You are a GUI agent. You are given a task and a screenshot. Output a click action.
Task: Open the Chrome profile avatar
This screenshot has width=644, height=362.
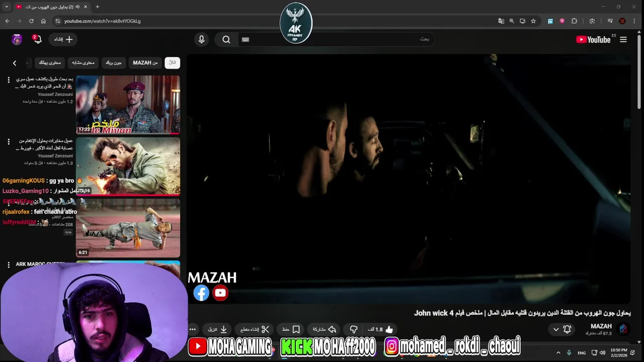click(x=622, y=21)
